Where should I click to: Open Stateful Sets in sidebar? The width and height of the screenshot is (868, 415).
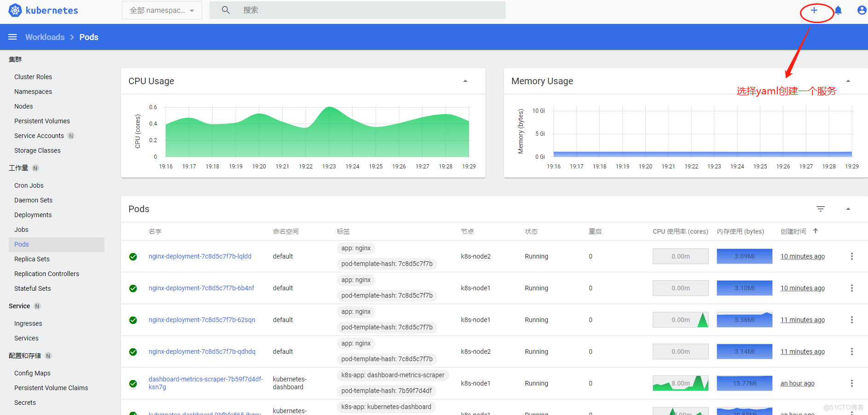tap(32, 288)
